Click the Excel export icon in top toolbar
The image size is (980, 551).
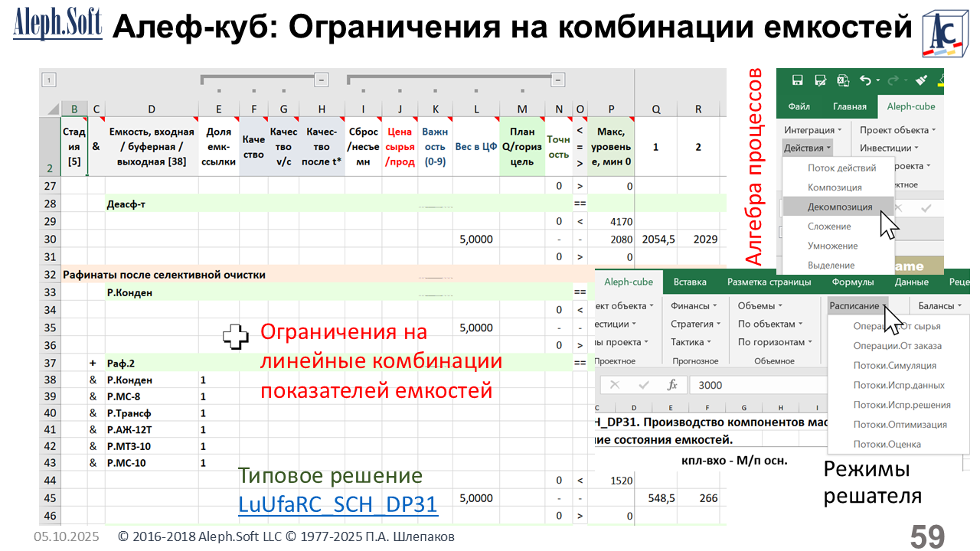(843, 80)
